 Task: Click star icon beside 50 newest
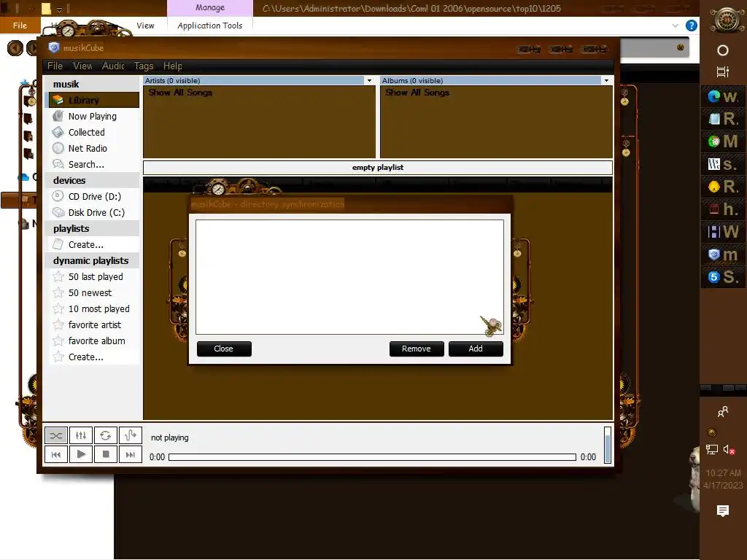pyautogui.click(x=58, y=292)
